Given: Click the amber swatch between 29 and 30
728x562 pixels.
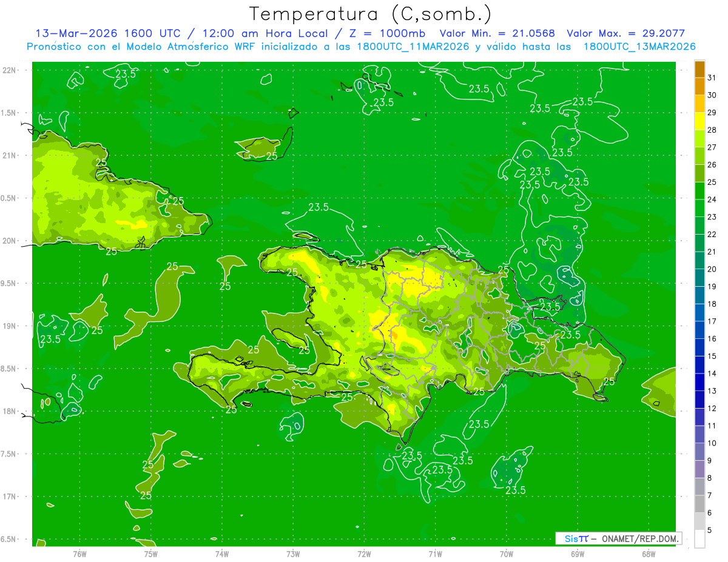Looking at the screenshot, I should tap(700, 104).
